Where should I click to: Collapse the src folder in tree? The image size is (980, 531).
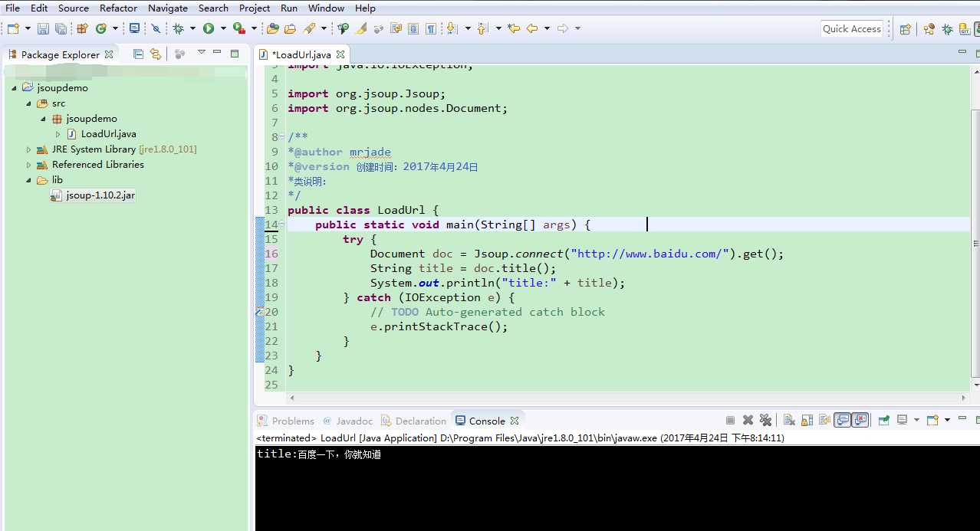click(28, 103)
